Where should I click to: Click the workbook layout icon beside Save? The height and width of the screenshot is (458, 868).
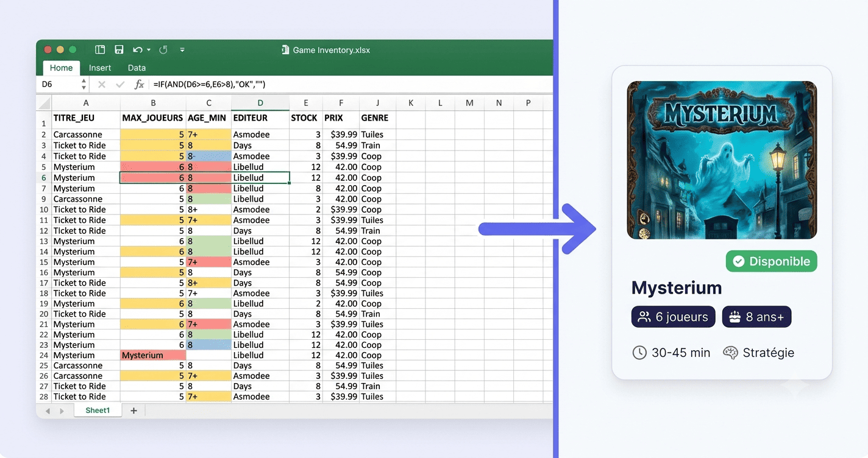click(101, 50)
